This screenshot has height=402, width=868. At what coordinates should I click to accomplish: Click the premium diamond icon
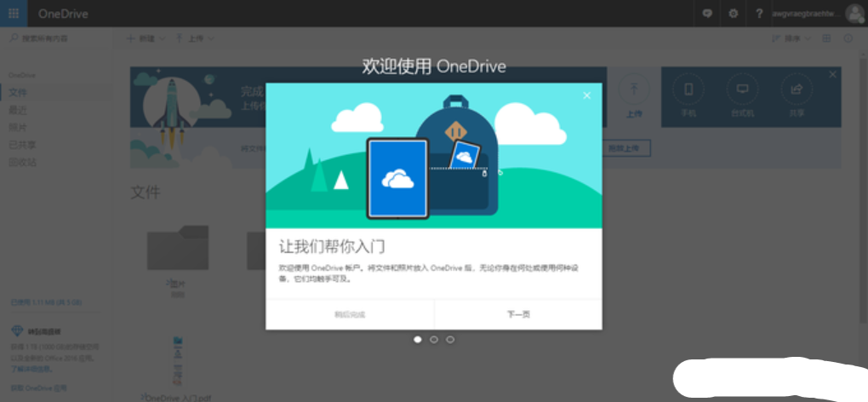[17, 331]
